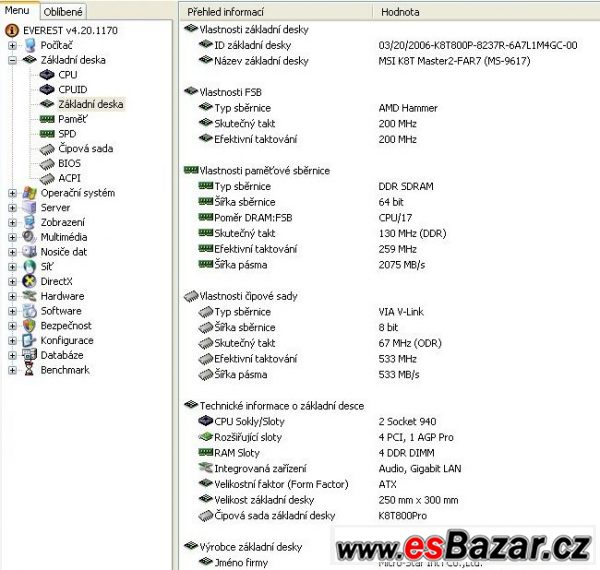The image size is (600, 570).
Task: Click the Server icon
Action: (29, 207)
